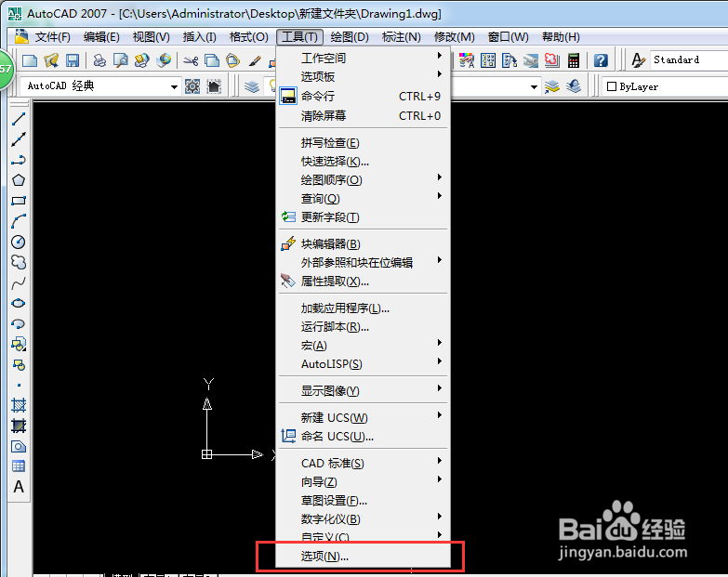Screen dimensions: 728x577
Task: Choose 清除屏幕 CTRL+0 entry
Action: [x=363, y=115]
